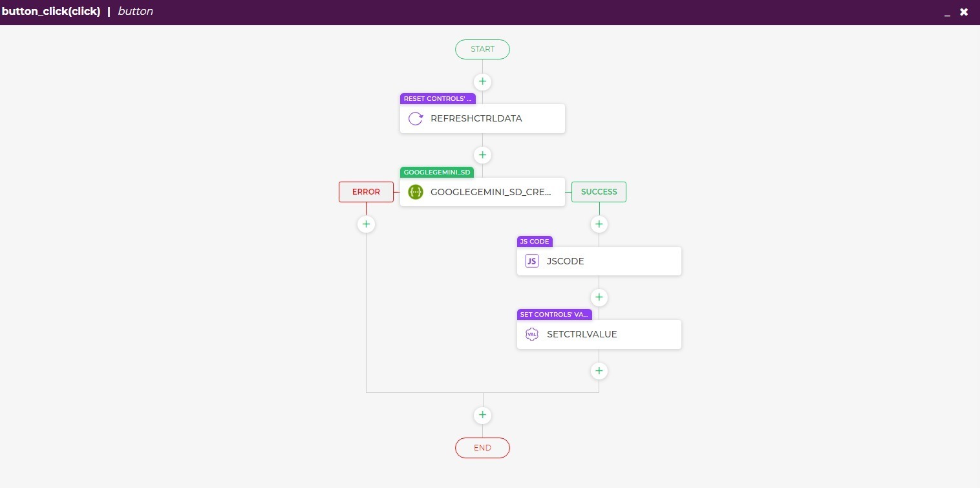The height and width of the screenshot is (488, 980).
Task: Add a step under the ERROR branch
Action: click(x=366, y=224)
